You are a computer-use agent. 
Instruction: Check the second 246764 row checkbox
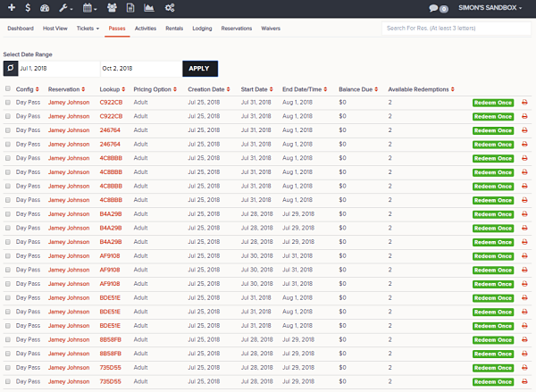(x=8, y=145)
